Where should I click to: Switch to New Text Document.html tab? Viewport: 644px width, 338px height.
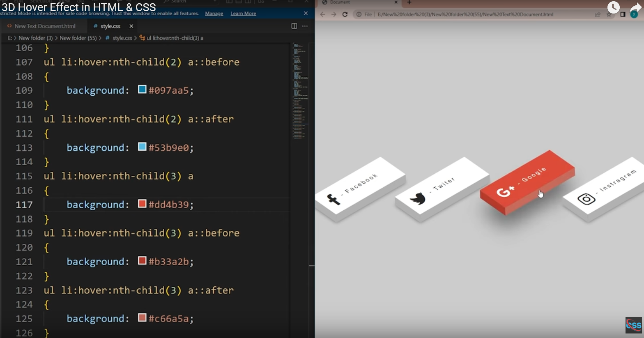(x=45, y=26)
